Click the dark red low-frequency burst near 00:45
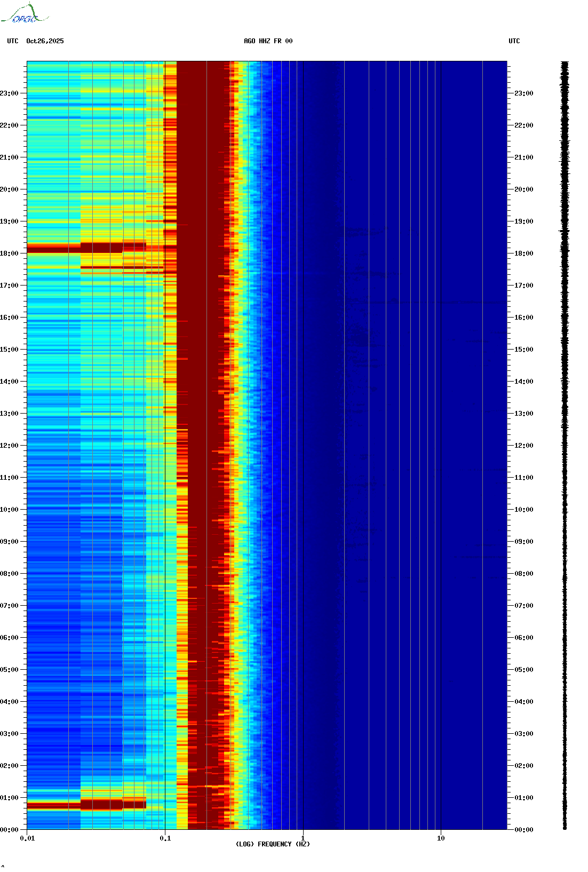This screenshot has height=872, width=588. coord(101,804)
